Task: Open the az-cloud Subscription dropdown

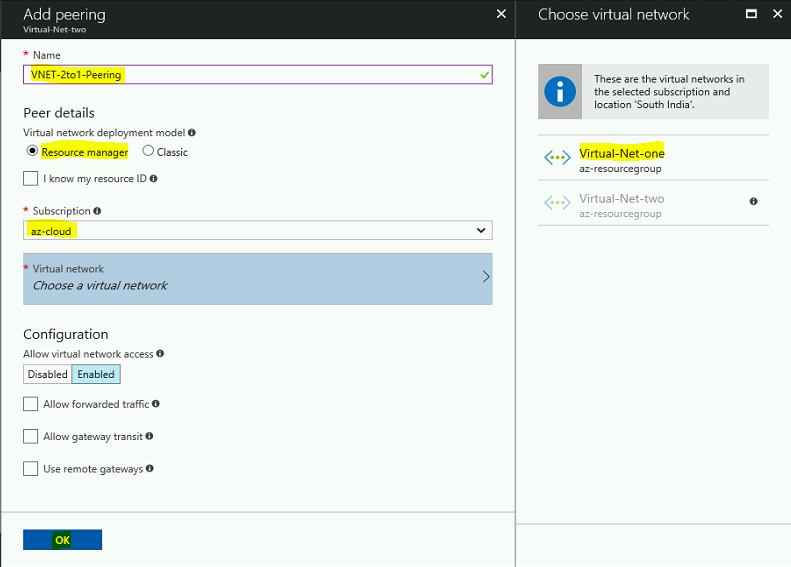Action: [258, 231]
